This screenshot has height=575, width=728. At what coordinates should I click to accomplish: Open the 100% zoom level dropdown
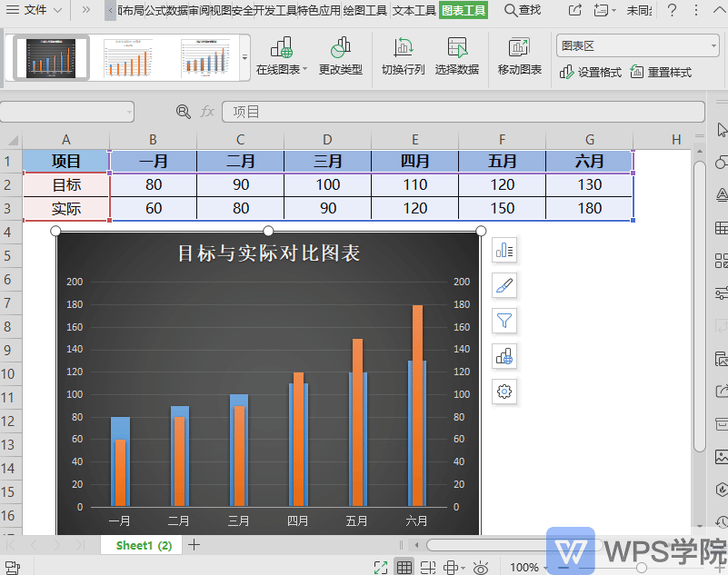[x=528, y=567]
